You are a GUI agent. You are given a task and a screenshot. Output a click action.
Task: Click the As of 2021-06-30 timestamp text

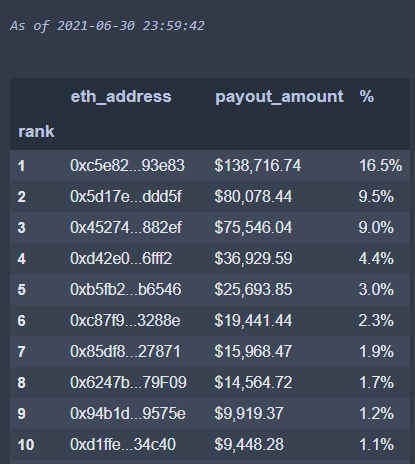coord(107,26)
